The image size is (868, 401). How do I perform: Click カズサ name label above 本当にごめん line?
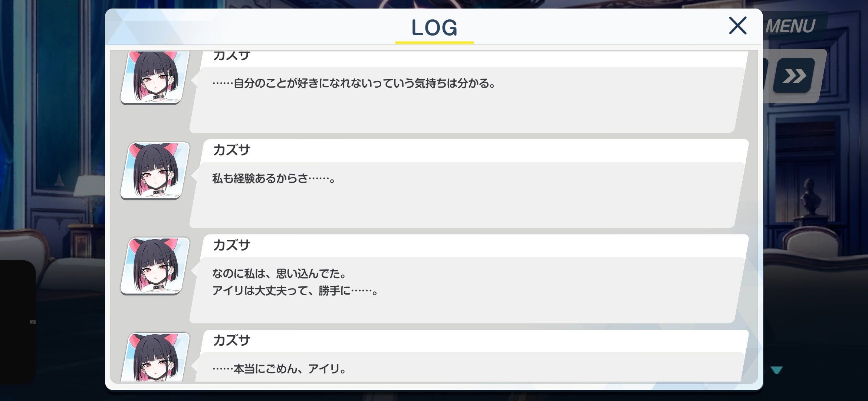(x=231, y=340)
